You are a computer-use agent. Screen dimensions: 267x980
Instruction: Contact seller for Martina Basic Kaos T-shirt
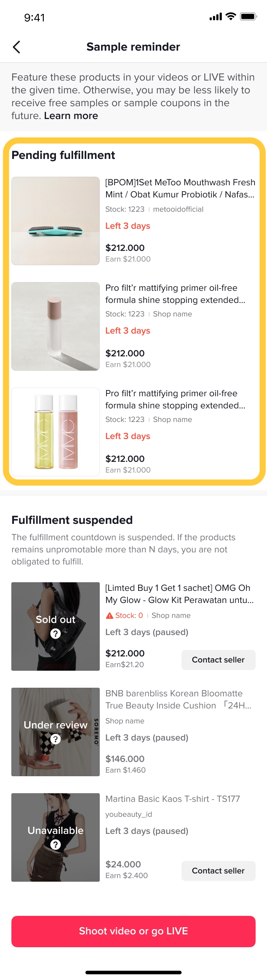point(218,871)
